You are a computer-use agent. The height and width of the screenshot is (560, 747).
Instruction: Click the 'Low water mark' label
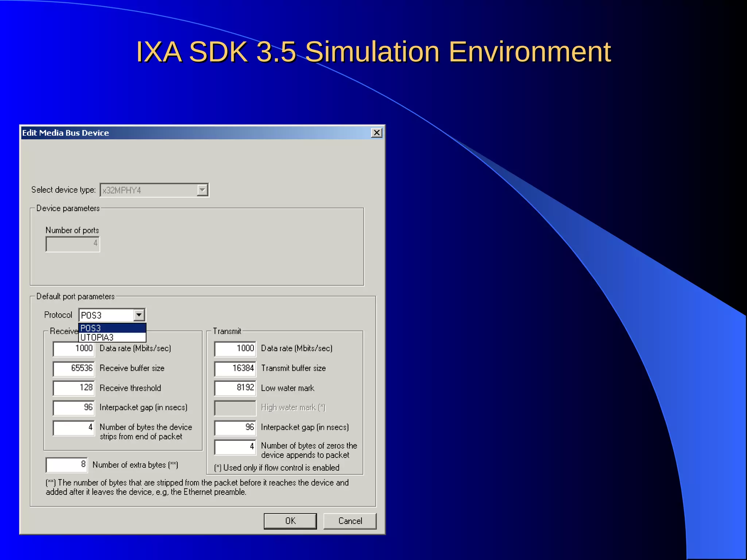point(287,388)
